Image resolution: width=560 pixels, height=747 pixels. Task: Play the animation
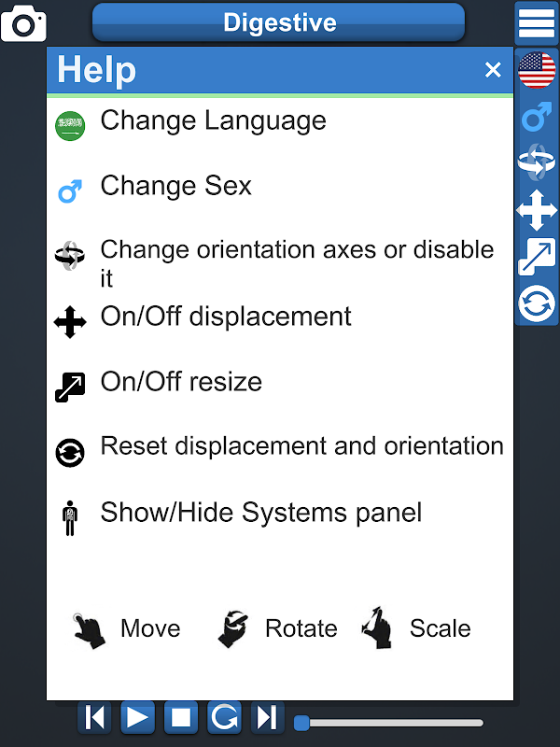pos(137,717)
